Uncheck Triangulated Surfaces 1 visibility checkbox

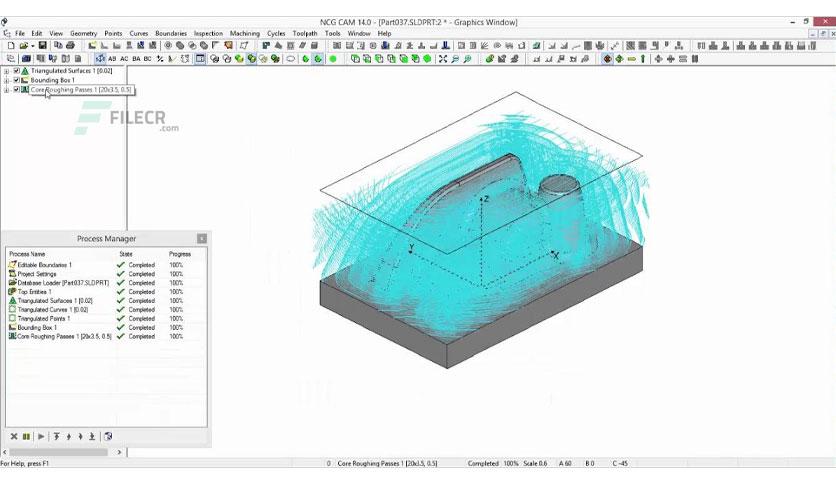click(x=17, y=70)
